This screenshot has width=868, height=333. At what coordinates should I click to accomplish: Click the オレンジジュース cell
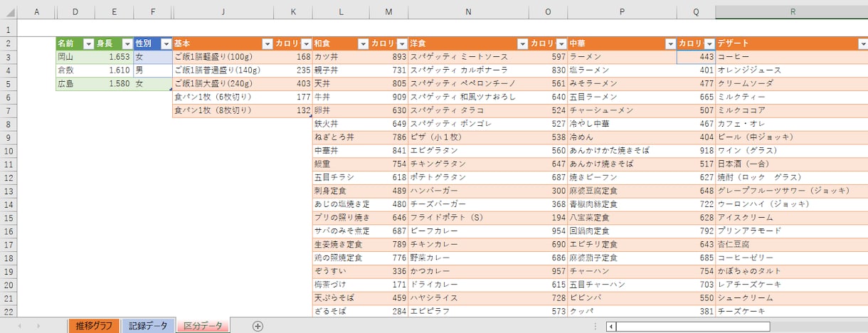792,70
